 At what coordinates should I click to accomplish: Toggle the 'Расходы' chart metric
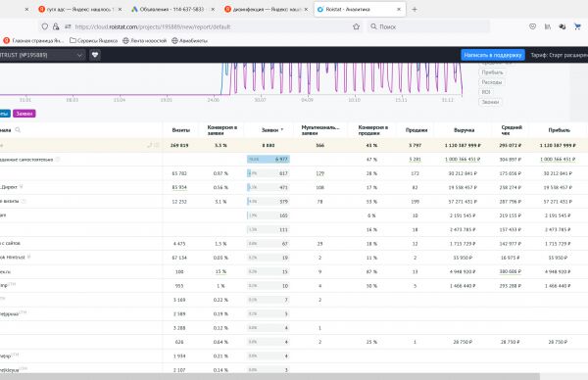click(x=491, y=82)
